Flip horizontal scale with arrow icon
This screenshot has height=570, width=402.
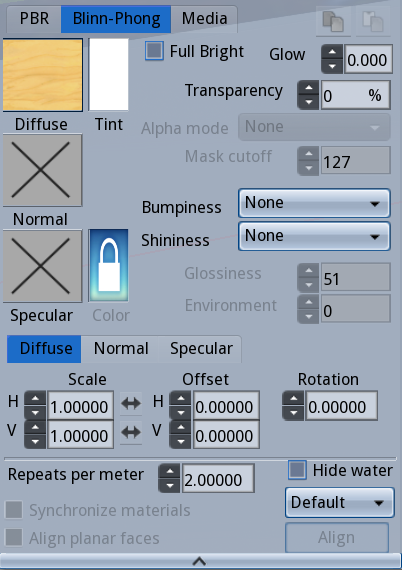[131, 403]
